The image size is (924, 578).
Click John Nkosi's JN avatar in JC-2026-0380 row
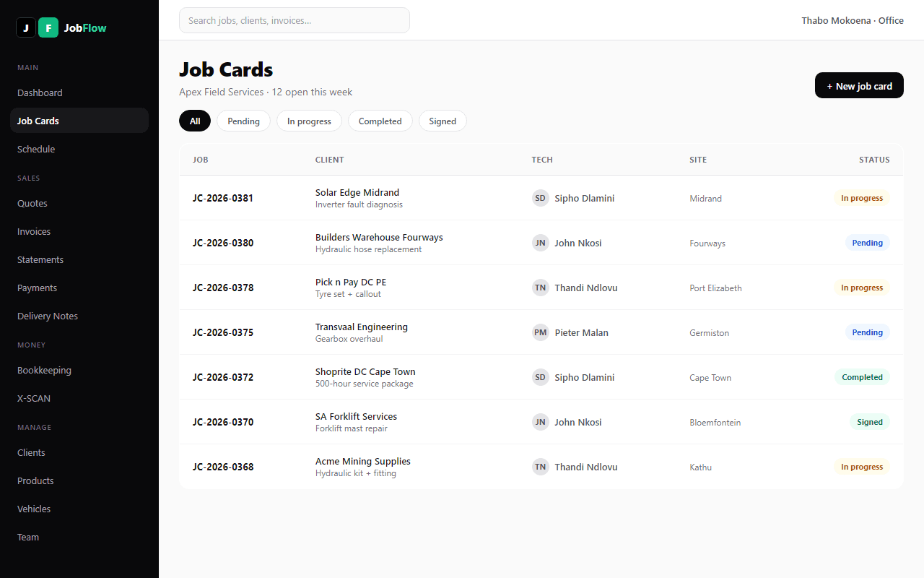tap(541, 243)
